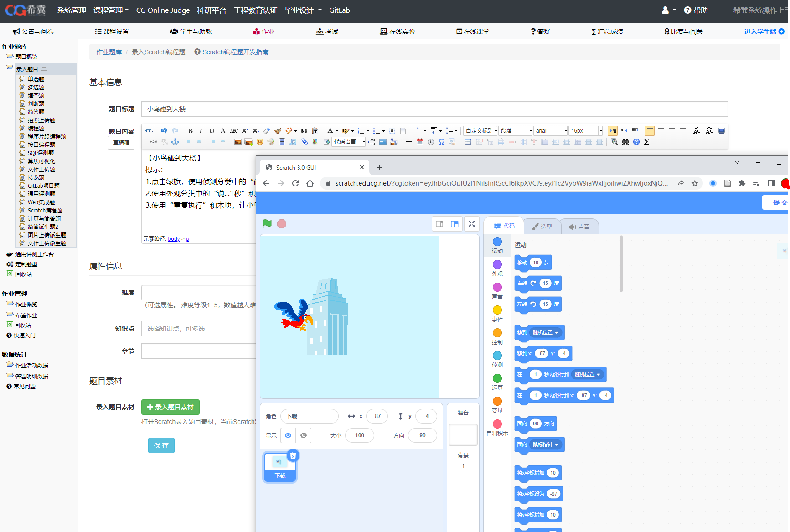The height and width of the screenshot is (532, 790).
Task: Open the 毕业设计 dropdown menu
Action: pos(303,10)
